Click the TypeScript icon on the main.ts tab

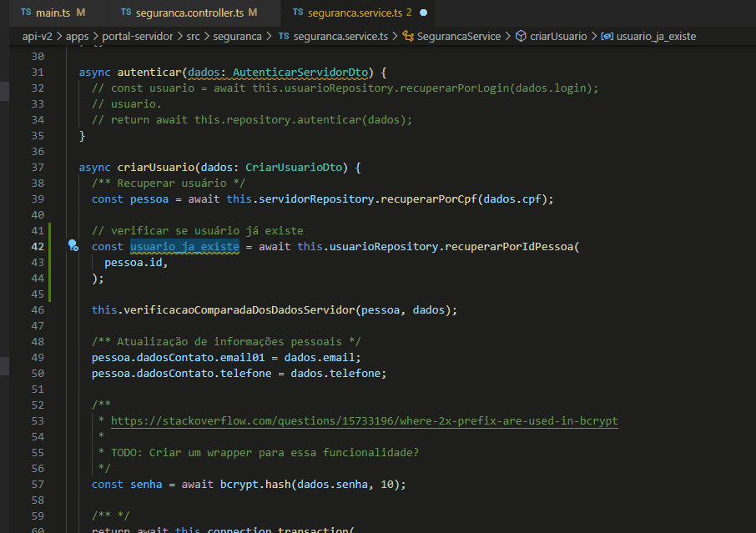point(25,13)
